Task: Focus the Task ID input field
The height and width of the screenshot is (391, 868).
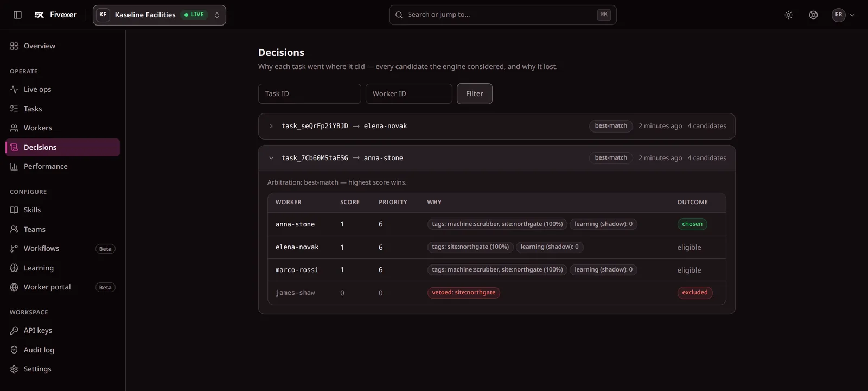Action: tap(310, 93)
